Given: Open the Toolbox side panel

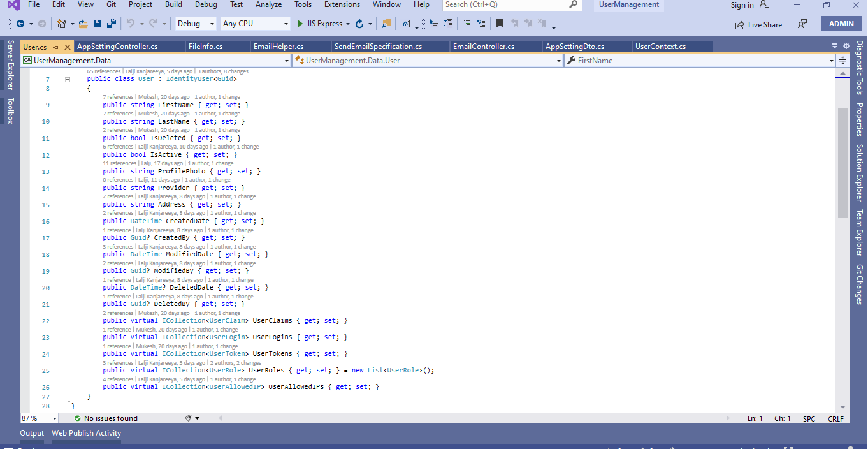Looking at the screenshot, I should (10, 110).
